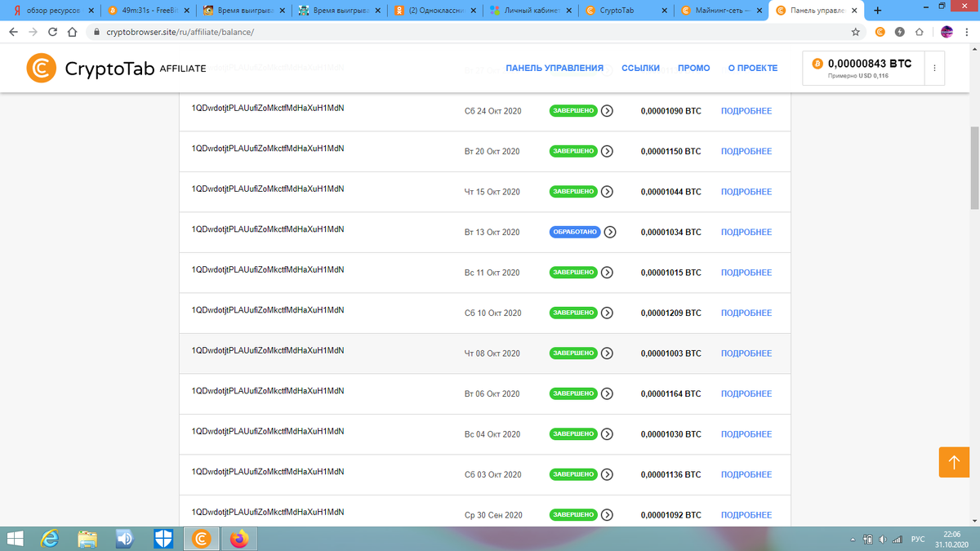This screenshot has width=980, height=551.
Task: Open details arrow for Вт 13 Окт 2020 row
Action: (609, 232)
